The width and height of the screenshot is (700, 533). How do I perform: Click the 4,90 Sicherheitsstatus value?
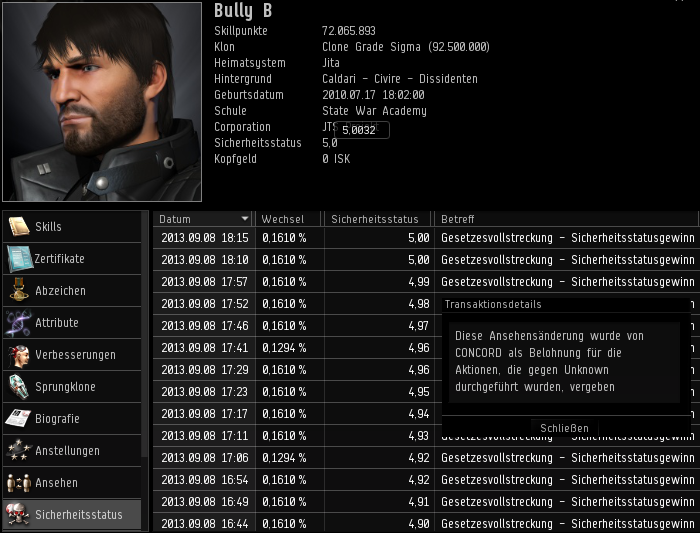[419, 523]
